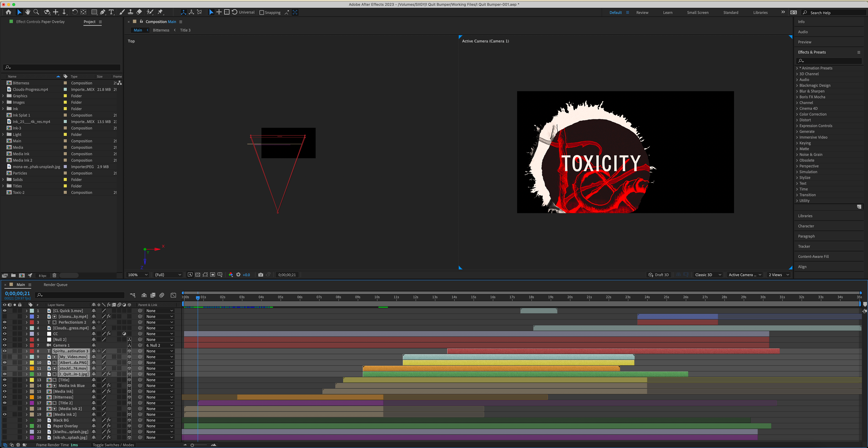The width and height of the screenshot is (868, 448).
Task: Select the Horizontal Type tool
Action: tap(111, 12)
